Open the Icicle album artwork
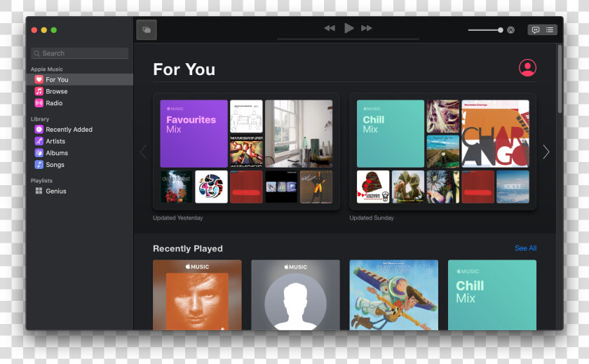 click(x=513, y=187)
